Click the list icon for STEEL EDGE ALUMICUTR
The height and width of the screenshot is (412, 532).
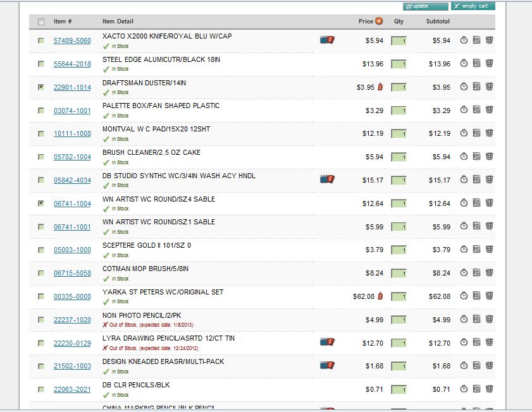click(476, 63)
